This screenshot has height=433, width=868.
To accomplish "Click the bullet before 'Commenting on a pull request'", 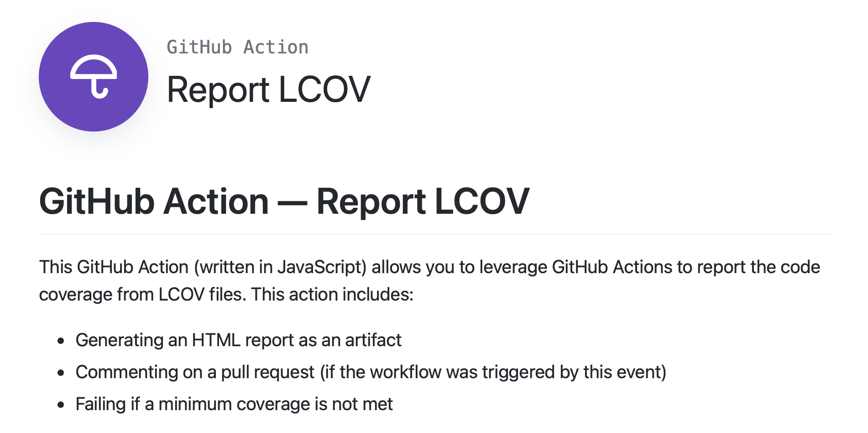I will point(61,373).
